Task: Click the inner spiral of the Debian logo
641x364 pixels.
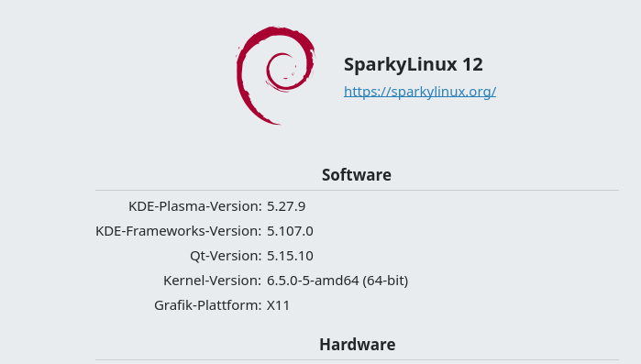Action: [x=282, y=72]
